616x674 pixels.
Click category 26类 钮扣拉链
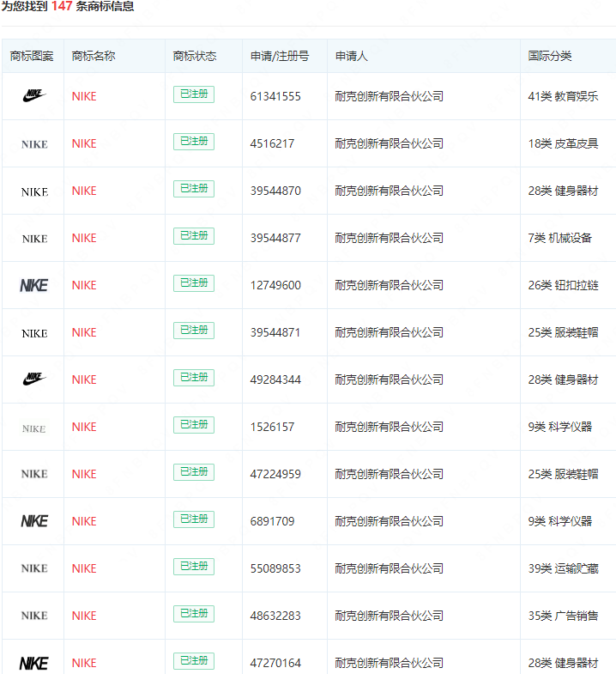point(563,285)
